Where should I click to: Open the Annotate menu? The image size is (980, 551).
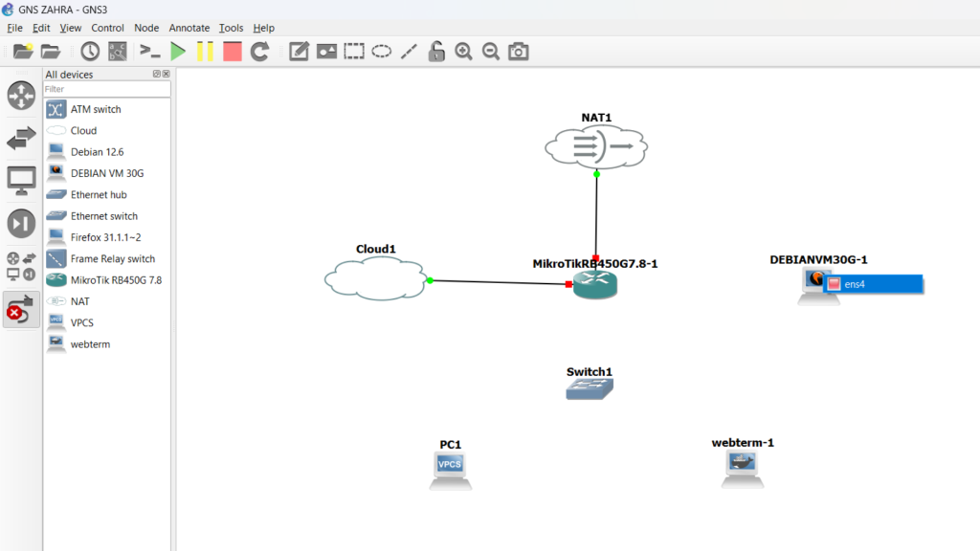[189, 28]
